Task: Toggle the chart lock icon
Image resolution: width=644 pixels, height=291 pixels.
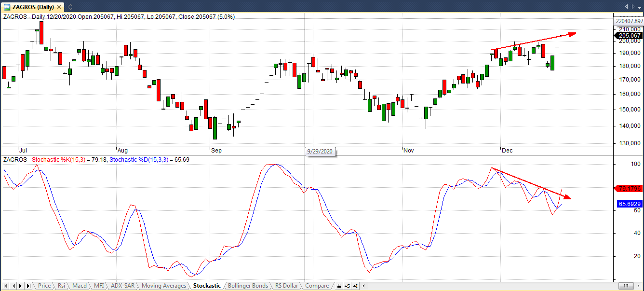Action: point(339,286)
